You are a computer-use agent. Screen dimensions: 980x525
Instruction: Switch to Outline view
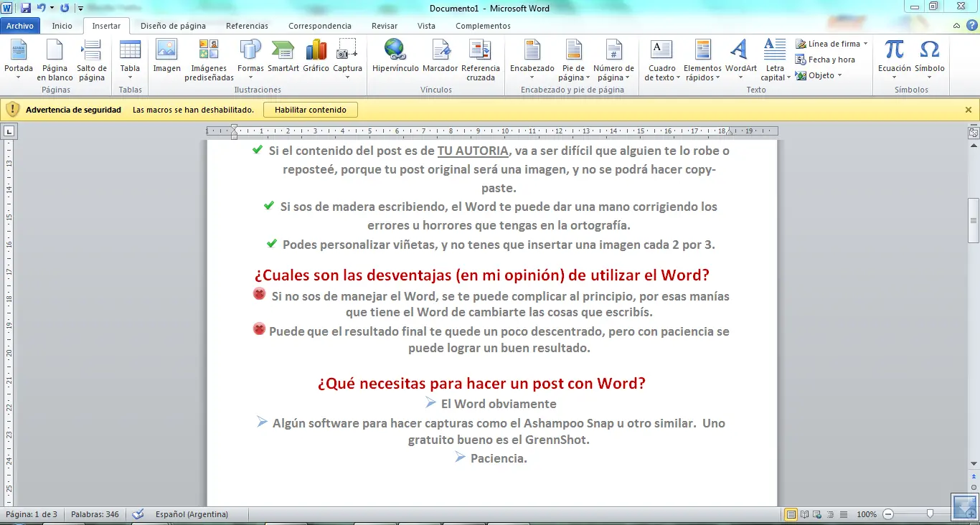(831, 514)
